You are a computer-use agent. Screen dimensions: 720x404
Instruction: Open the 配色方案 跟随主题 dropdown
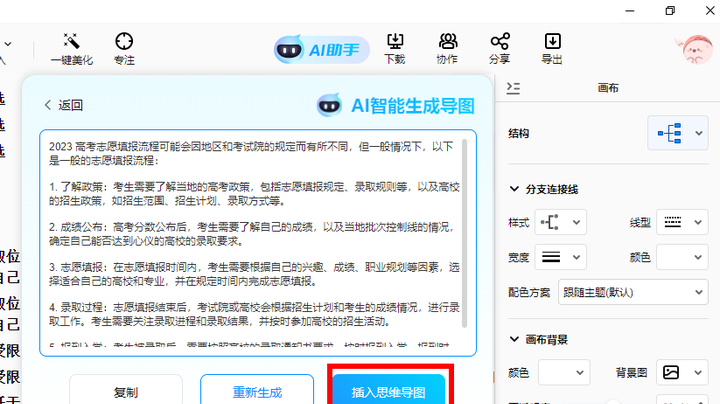point(633,292)
